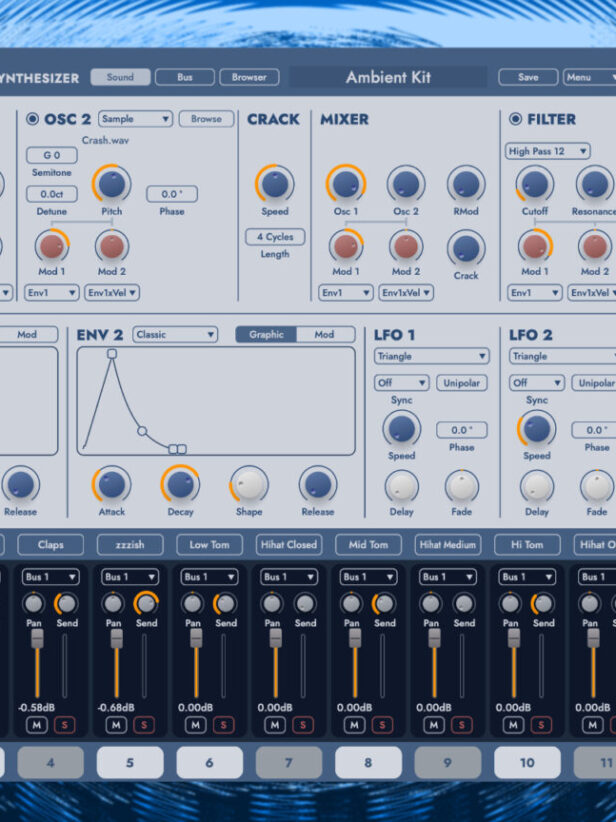Click the Crack 4 Cycles length field

click(x=275, y=237)
